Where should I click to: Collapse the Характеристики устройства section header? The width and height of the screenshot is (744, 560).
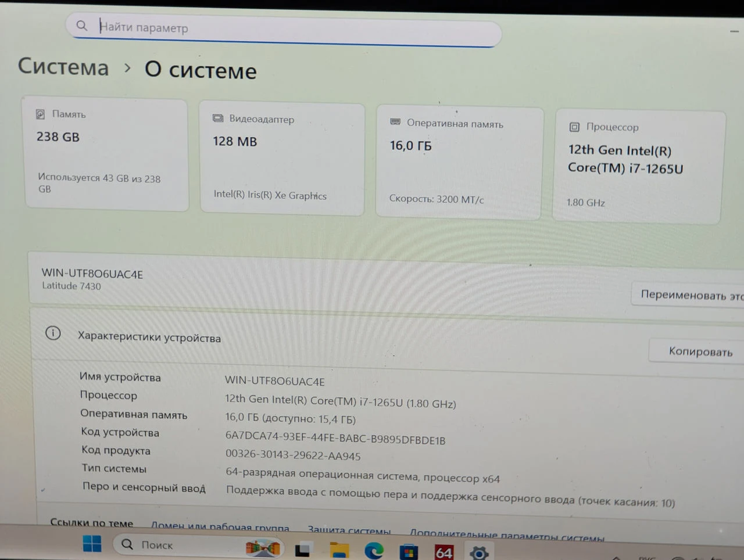coord(387,342)
